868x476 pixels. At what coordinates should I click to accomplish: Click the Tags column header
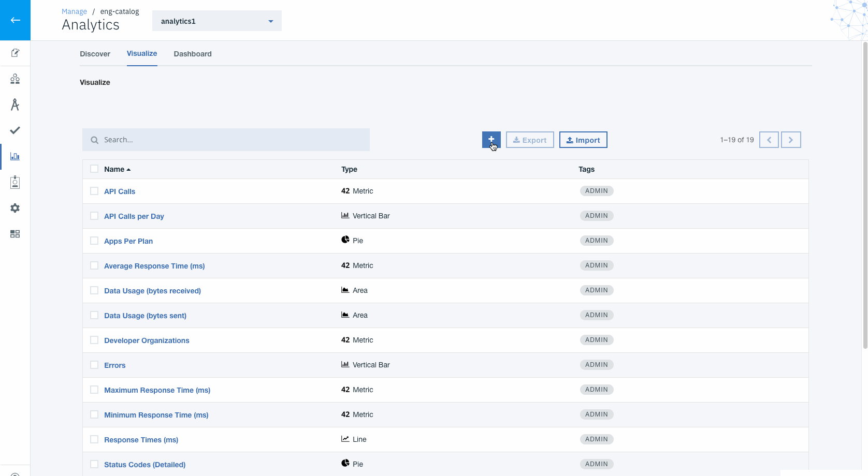[x=586, y=169]
